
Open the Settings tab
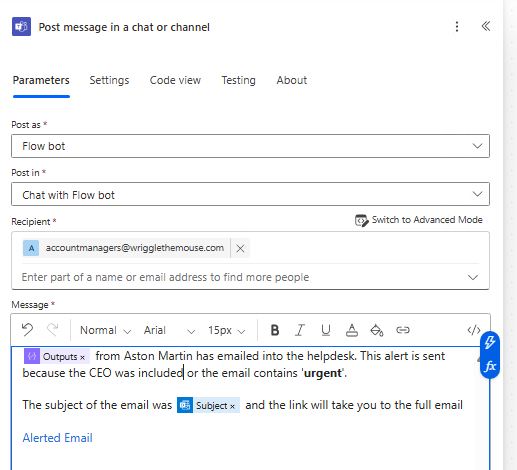pos(109,80)
